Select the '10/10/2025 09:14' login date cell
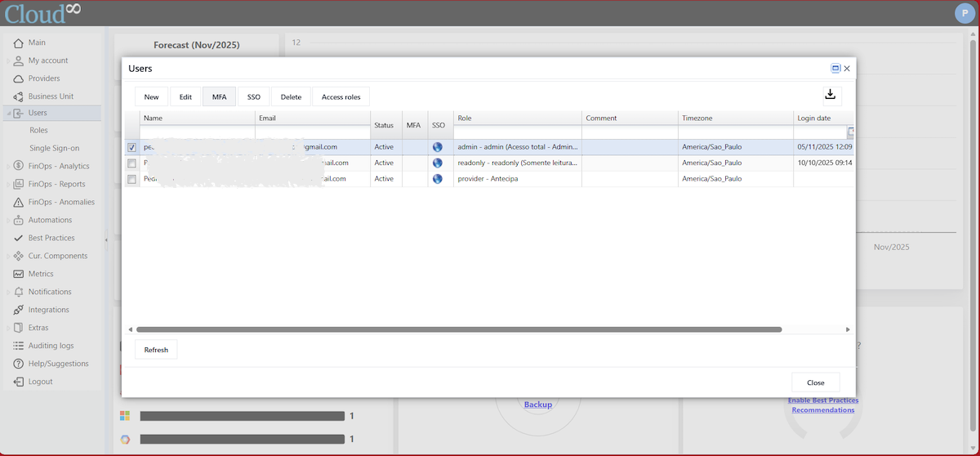This screenshot has height=456, width=980. (x=825, y=163)
